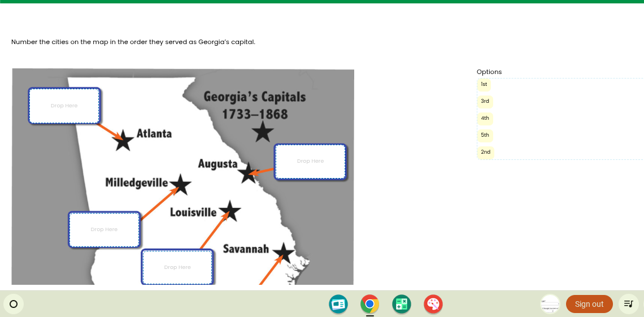The image size is (644, 317).
Task: Open the Chrome browser shelf icon
Action: point(369,304)
